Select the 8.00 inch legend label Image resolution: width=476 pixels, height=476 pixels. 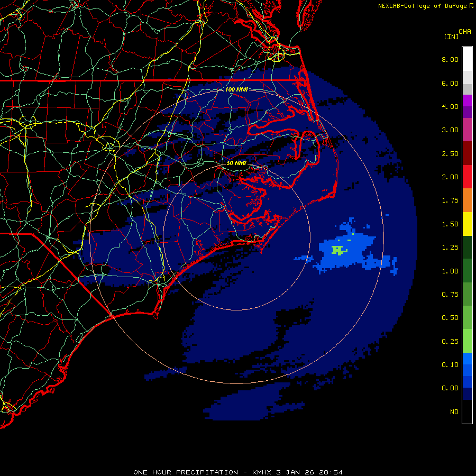coord(450,59)
